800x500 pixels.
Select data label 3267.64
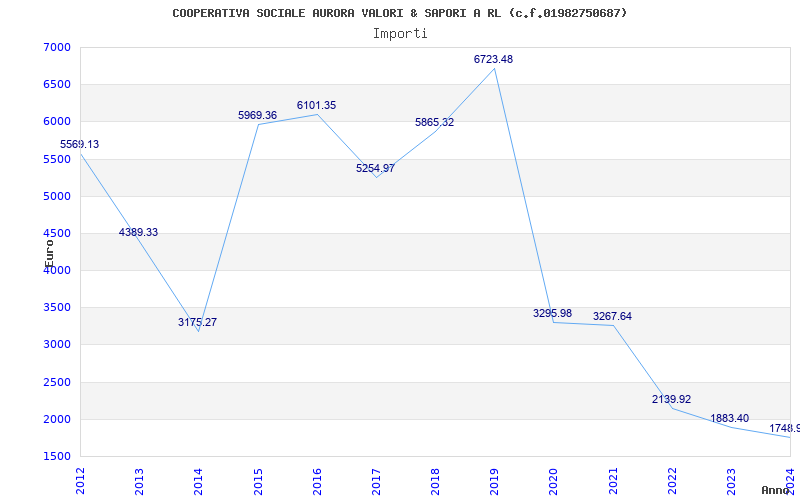coord(612,316)
